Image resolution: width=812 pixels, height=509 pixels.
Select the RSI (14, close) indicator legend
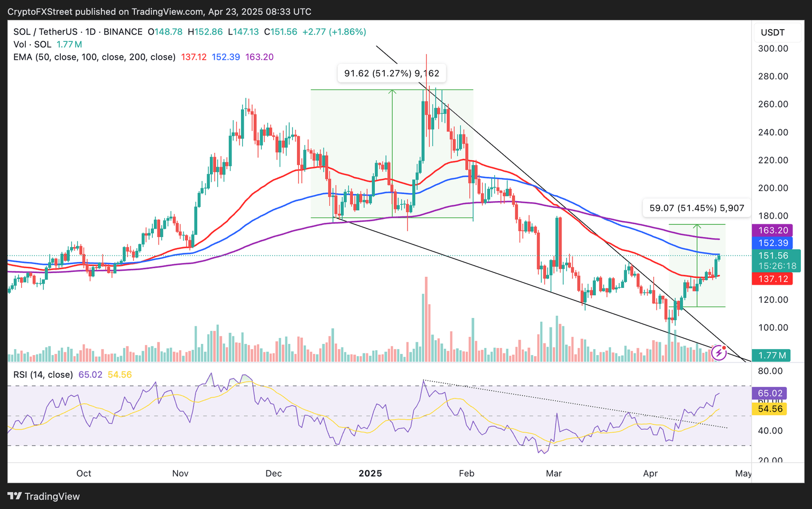tap(43, 375)
